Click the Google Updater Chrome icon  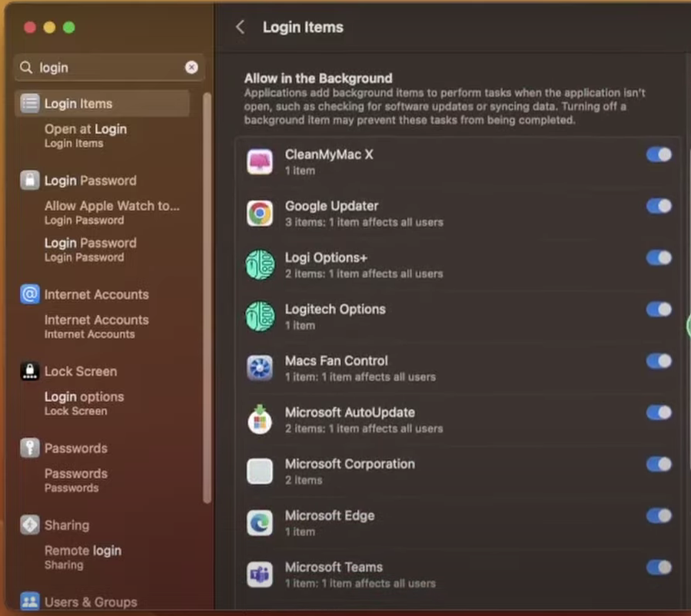click(260, 213)
